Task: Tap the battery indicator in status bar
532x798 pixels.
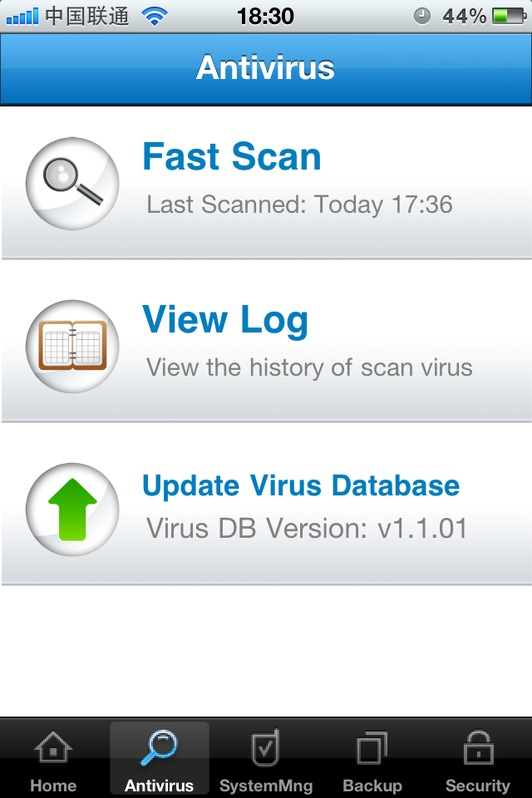Action: coord(510,16)
